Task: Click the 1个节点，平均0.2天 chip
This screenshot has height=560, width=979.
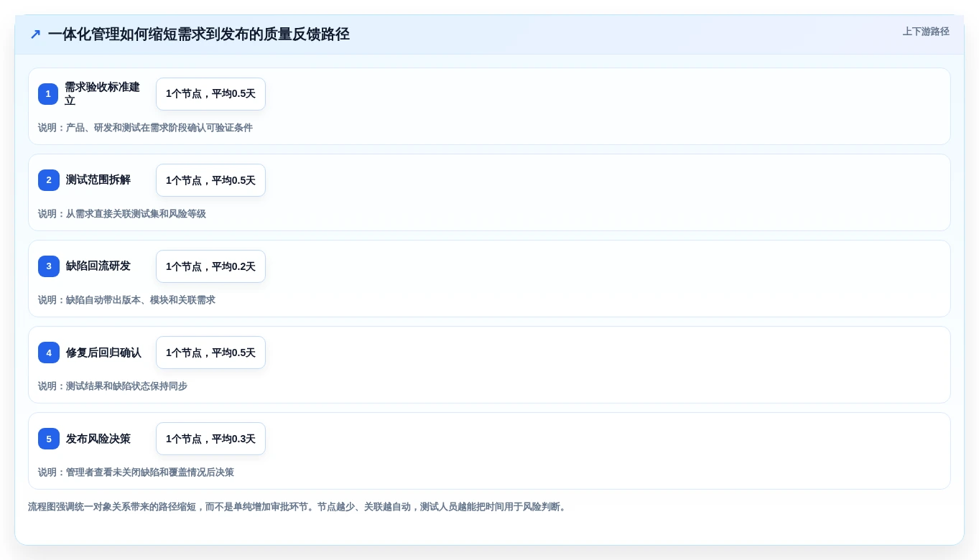Action: point(210,266)
